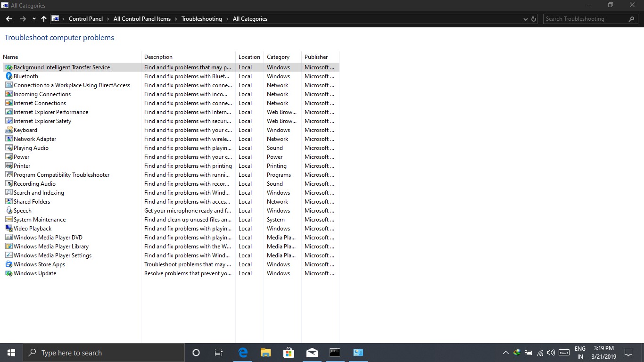This screenshot has width=644, height=362.
Task: Click the Program Compatibility Troubleshooter icon
Action: point(9,175)
